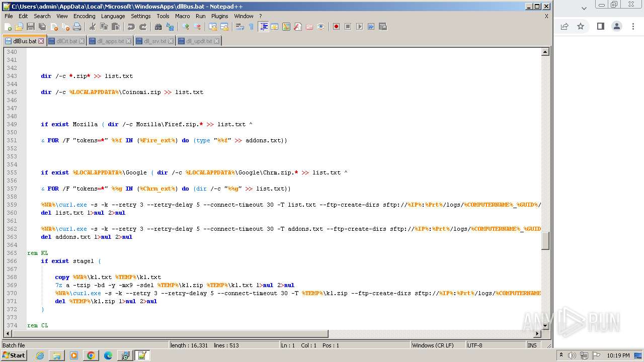Print the document using printer icon
The height and width of the screenshot is (362, 644).
point(77,27)
